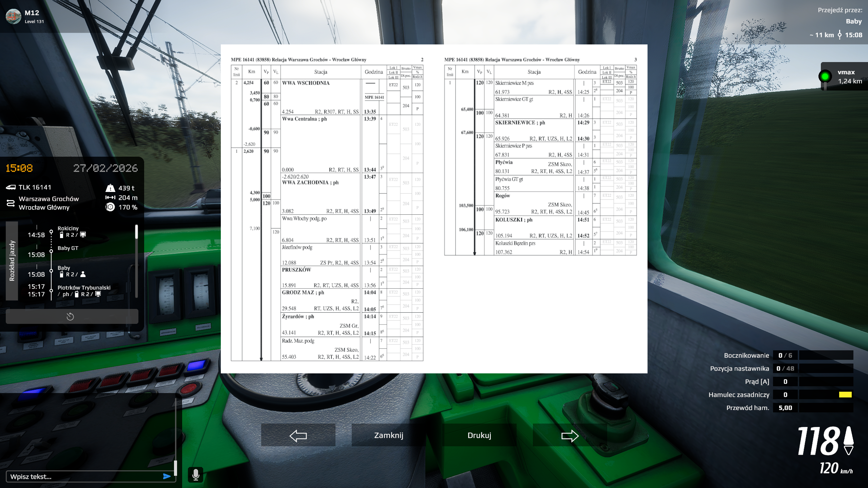Click the train length 204 m icon
Image resolution: width=868 pixels, height=488 pixels.
[x=110, y=197]
